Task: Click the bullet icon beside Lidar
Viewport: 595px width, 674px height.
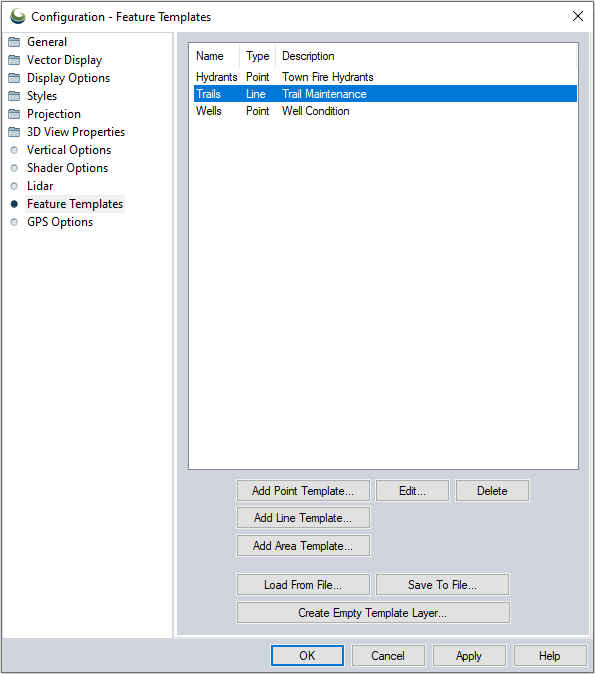Action: [x=14, y=186]
